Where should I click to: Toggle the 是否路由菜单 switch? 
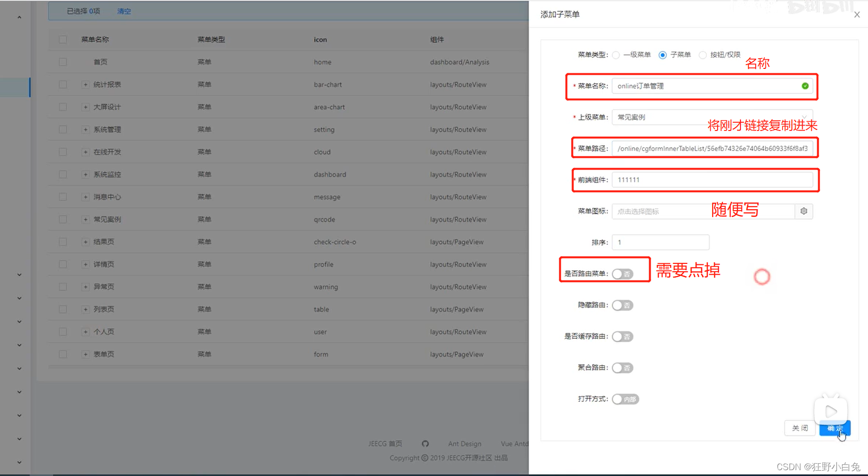[622, 274]
